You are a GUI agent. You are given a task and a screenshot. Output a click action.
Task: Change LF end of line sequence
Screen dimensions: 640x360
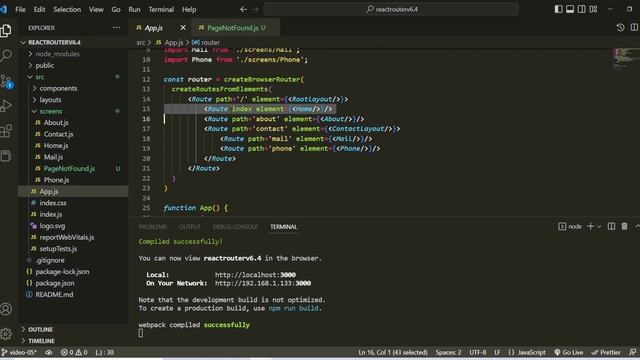[x=497, y=352]
